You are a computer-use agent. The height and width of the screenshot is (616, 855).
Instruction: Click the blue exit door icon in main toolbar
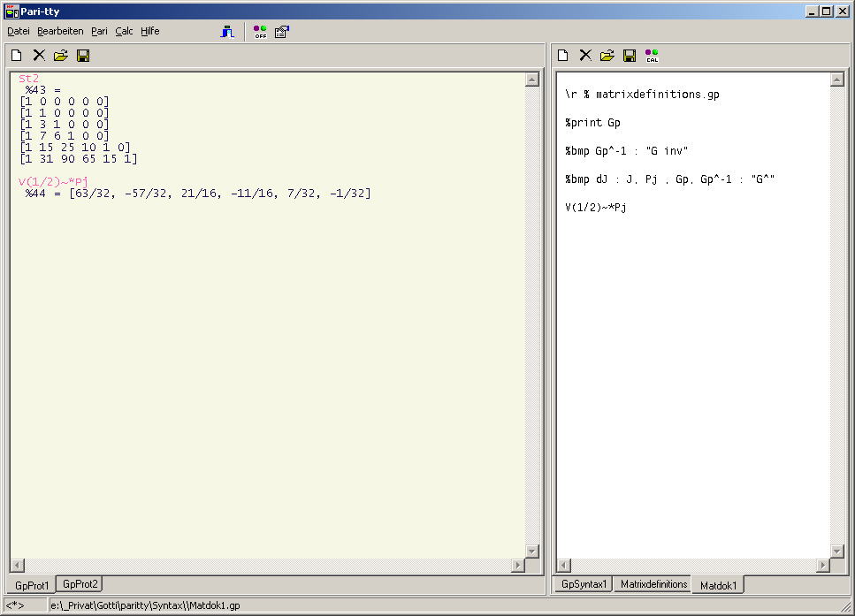tap(227, 32)
